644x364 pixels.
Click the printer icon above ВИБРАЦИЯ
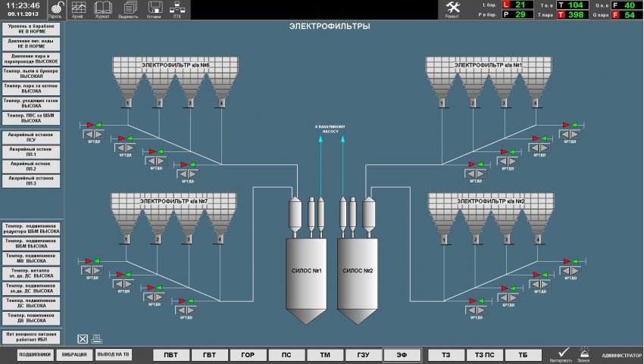tap(96, 338)
